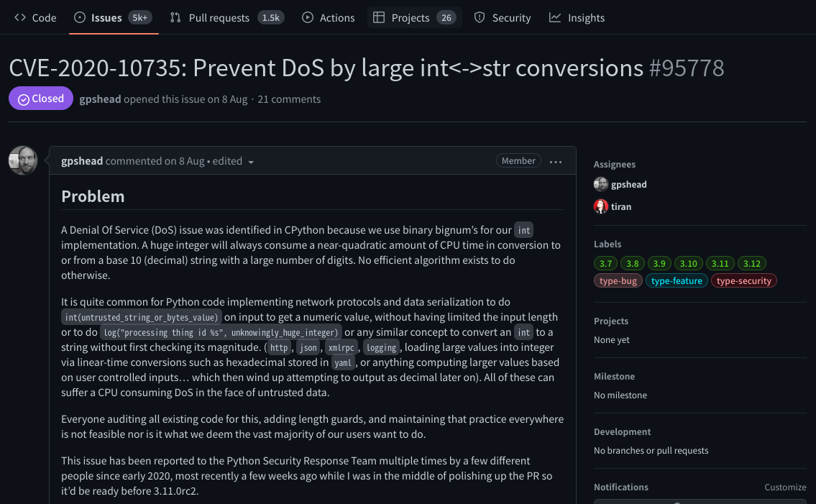
Task: Open assignee gpshead link
Action: [628, 184]
